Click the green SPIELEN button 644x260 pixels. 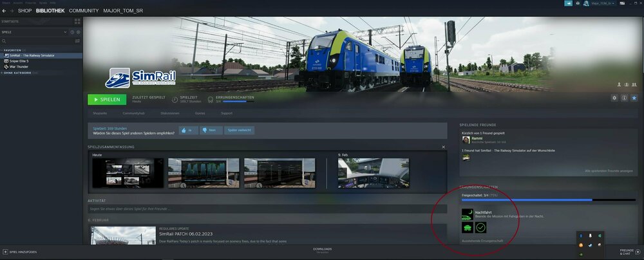[x=106, y=99]
